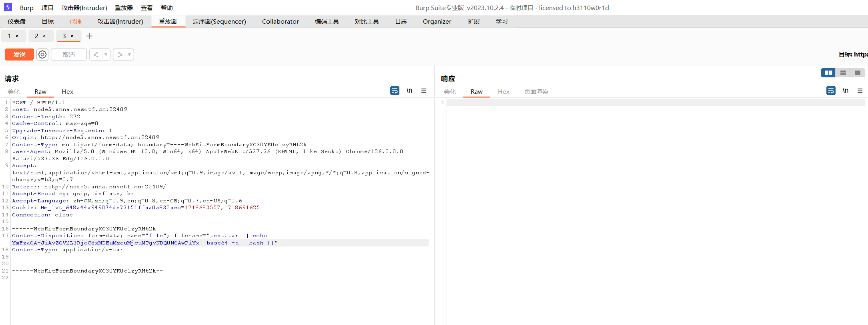Select Repeater tab 2
The width and height of the screenshot is (868, 325).
36,36
